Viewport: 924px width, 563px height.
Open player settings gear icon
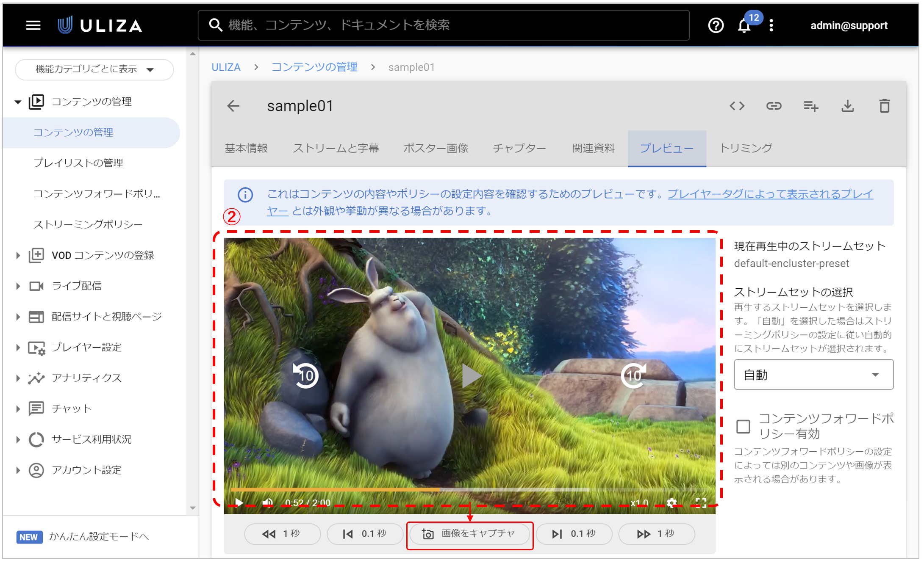point(671,502)
